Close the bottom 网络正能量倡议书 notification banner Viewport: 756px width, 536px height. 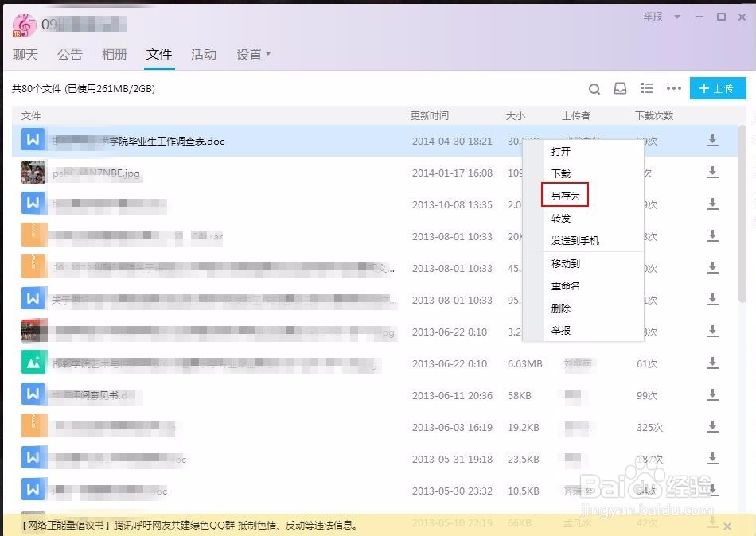tap(727, 526)
